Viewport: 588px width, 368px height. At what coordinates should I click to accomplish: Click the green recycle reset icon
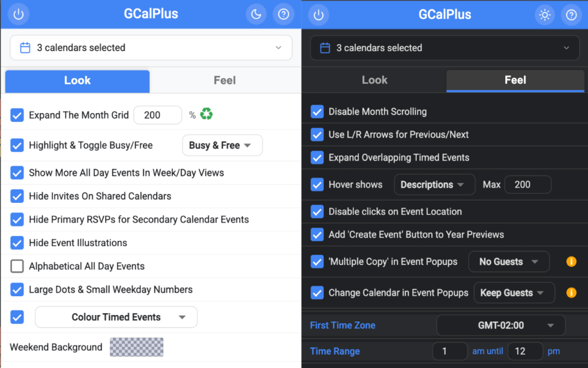click(x=206, y=114)
